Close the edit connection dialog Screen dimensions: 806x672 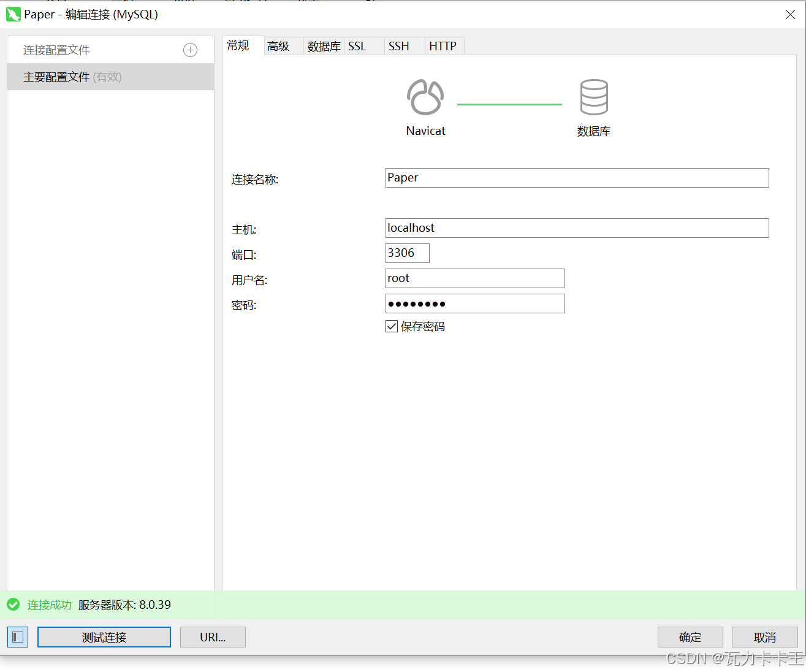(x=791, y=15)
